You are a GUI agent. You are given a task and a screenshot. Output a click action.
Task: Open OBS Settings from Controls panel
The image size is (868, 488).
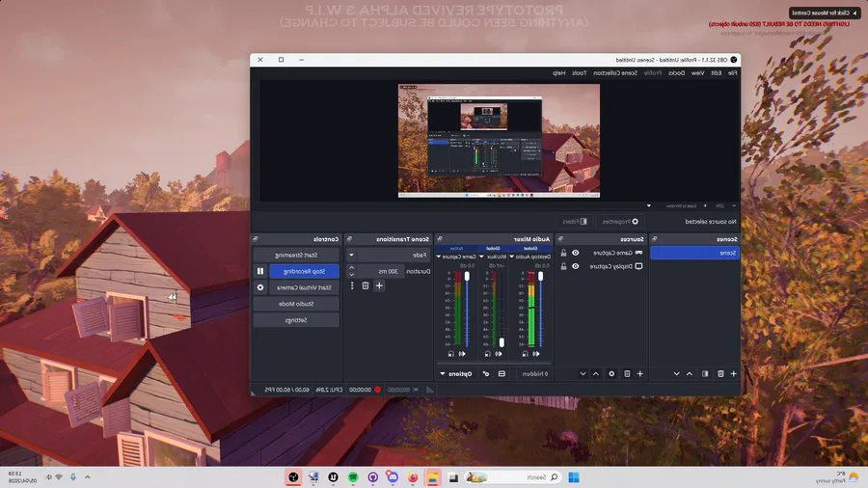(x=296, y=320)
